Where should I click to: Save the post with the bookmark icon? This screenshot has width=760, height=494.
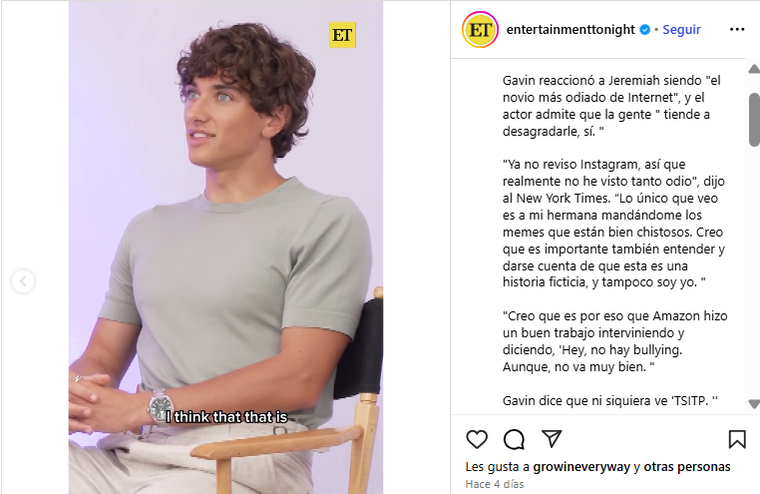point(737,439)
